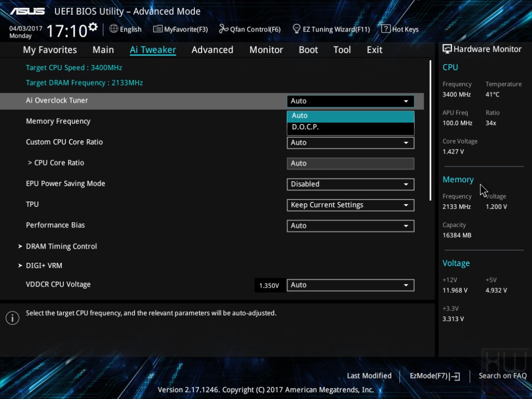Switch to the Boot tab
The width and height of the screenshot is (532, 399).
point(308,50)
